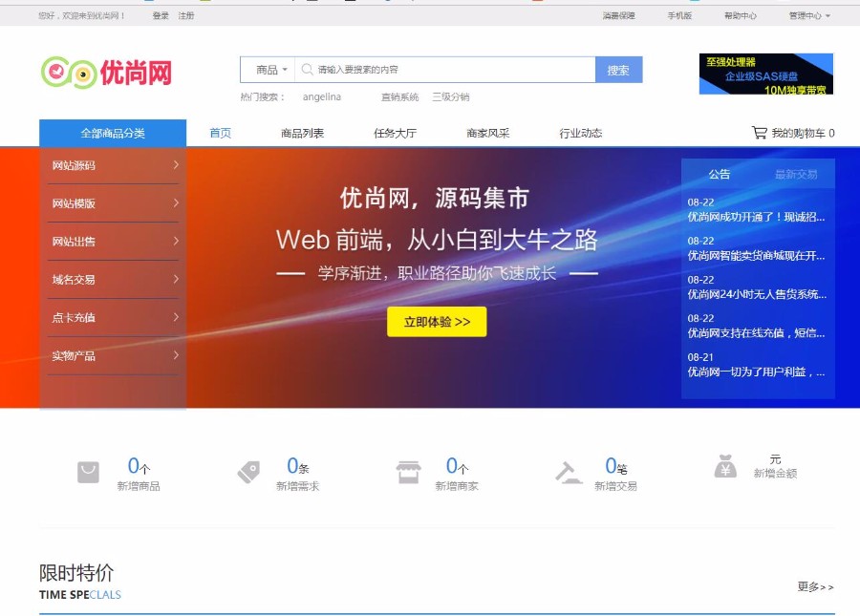Viewport: 860px width, 616px height.
Task: Click the SAS硬盘 advertisement banner
Action: click(764, 73)
